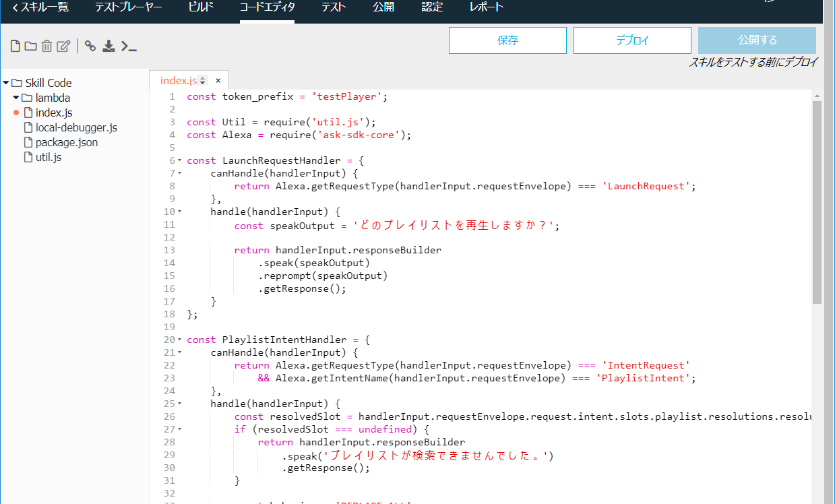Screen dimensions: 835x504
Task: Switch to the テスト tab
Action: (x=334, y=7)
